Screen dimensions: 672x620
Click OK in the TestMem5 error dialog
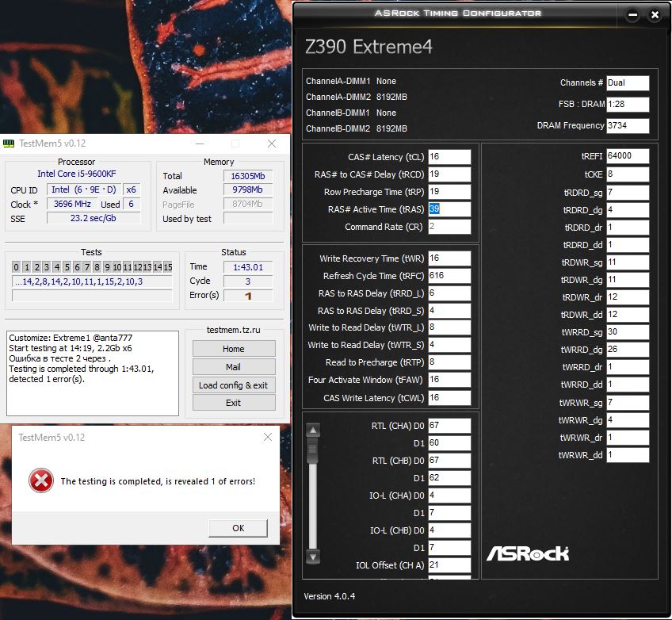tap(238, 528)
